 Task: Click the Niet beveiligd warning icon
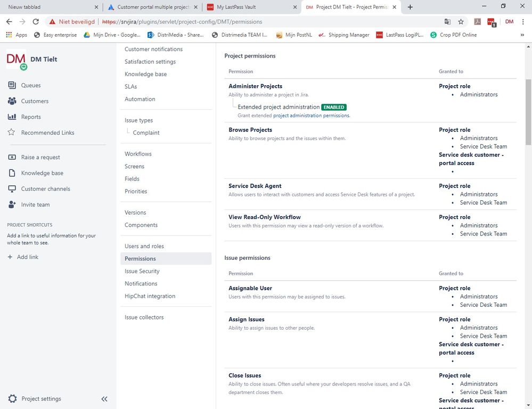click(52, 22)
